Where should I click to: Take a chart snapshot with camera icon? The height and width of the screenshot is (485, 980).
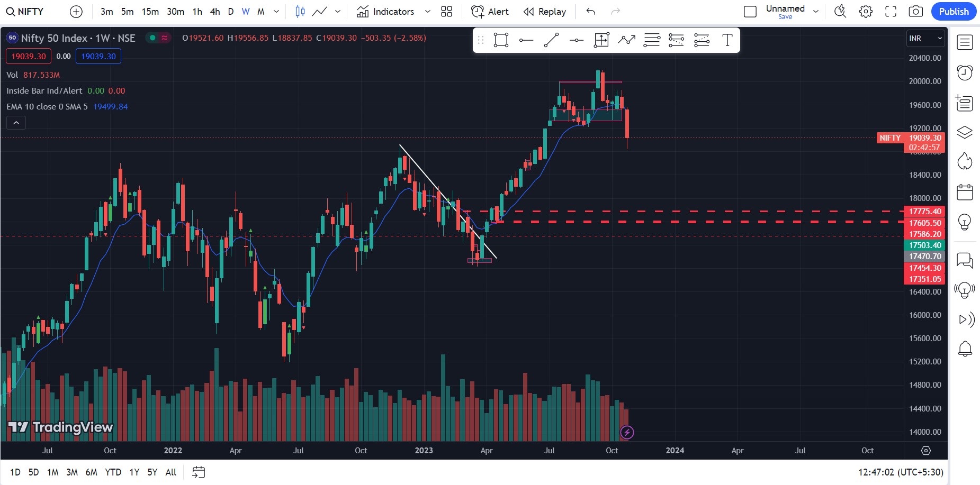tap(915, 12)
